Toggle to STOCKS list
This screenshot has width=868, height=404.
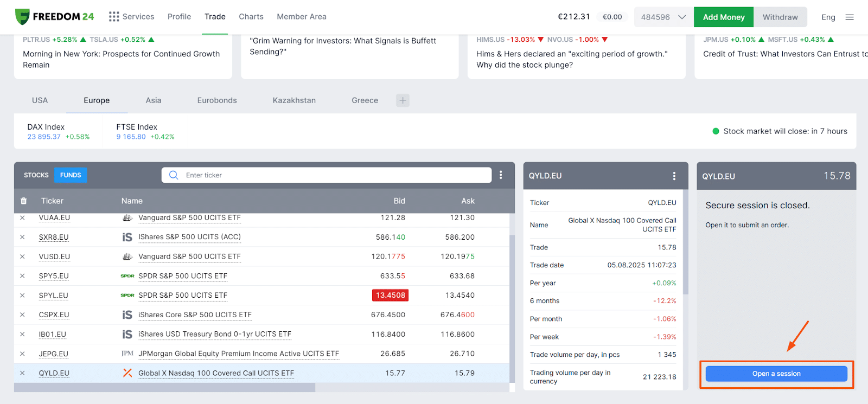[36, 175]
